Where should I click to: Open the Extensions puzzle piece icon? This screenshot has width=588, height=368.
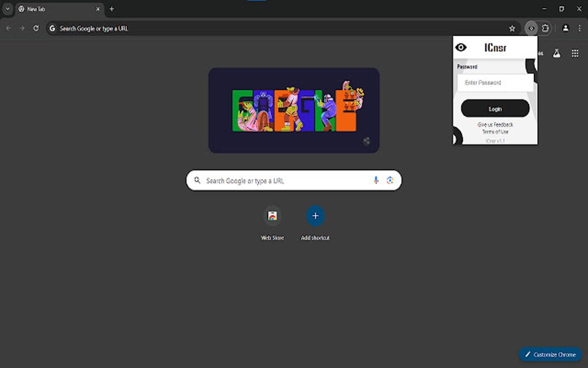(x=544, y=28)
